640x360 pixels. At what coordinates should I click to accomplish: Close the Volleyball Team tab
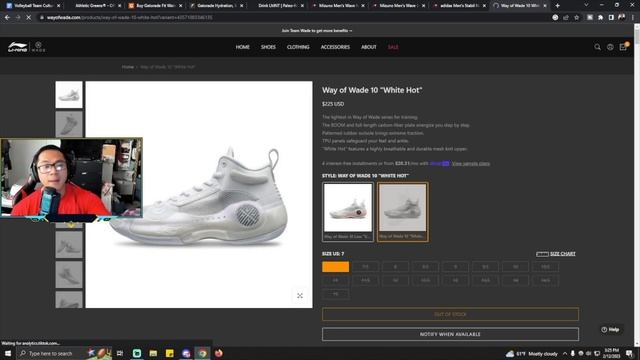click(x=58, y=6)
